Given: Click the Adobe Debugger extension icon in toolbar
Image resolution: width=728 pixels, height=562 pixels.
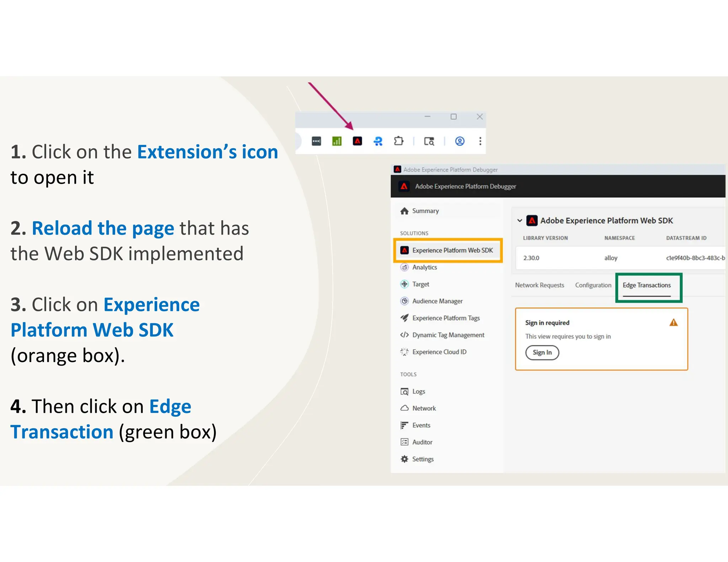Looking at the screenshot, I should point(357,141).
